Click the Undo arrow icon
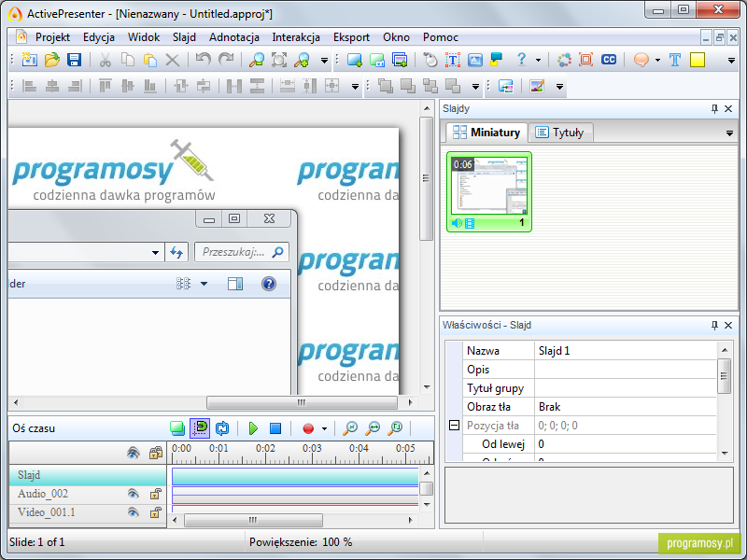Image resolution: width=747 pixels, height=560 pixels. 204,60
